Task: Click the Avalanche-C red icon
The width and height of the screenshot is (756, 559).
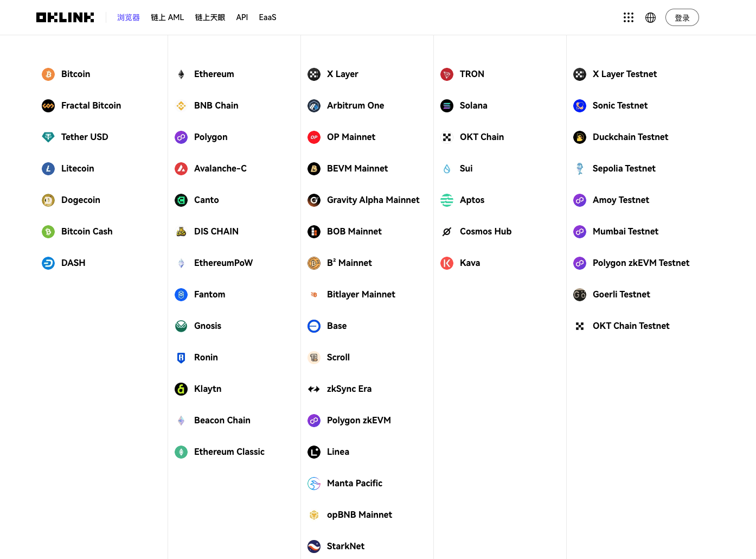Action: pos(181,169)
